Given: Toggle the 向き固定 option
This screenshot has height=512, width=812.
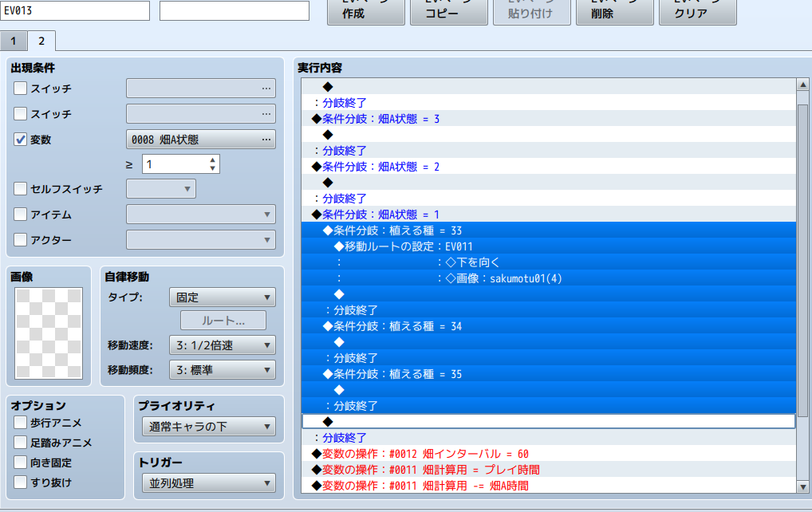Looking at the screenshot, I should (20, 462).
